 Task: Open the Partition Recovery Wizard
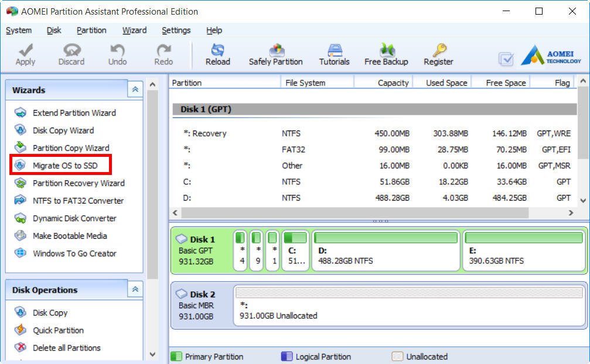[69, 183]
